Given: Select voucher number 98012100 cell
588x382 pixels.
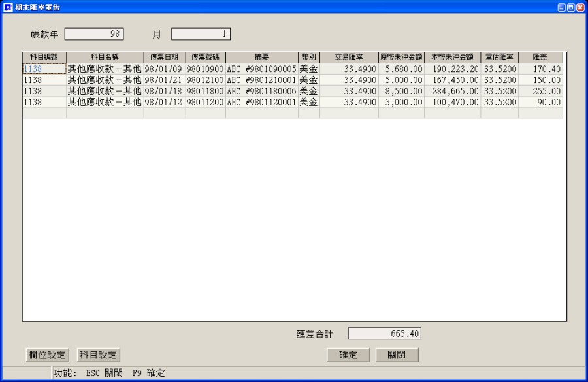Looking at the screenshot, I should [x=206, y=80].
